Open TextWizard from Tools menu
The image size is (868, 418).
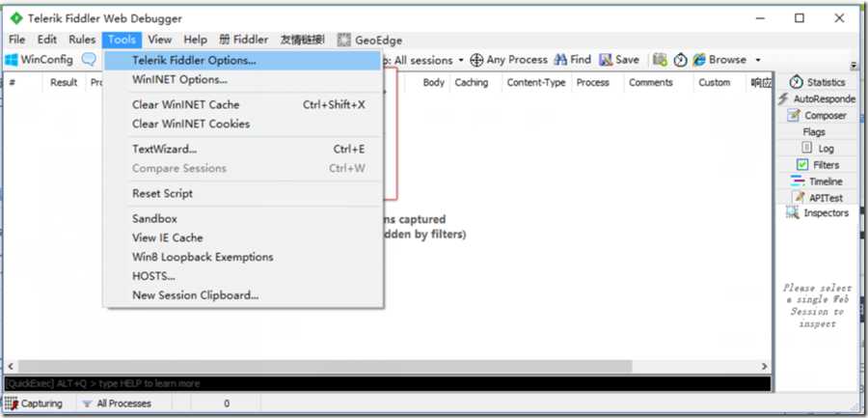point(243,149)
